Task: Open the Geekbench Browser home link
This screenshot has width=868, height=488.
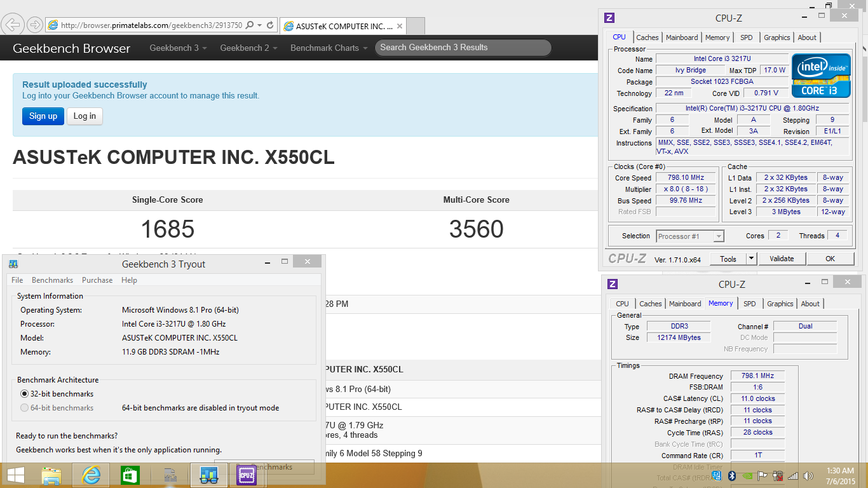Action: click(x=71, y=48)
